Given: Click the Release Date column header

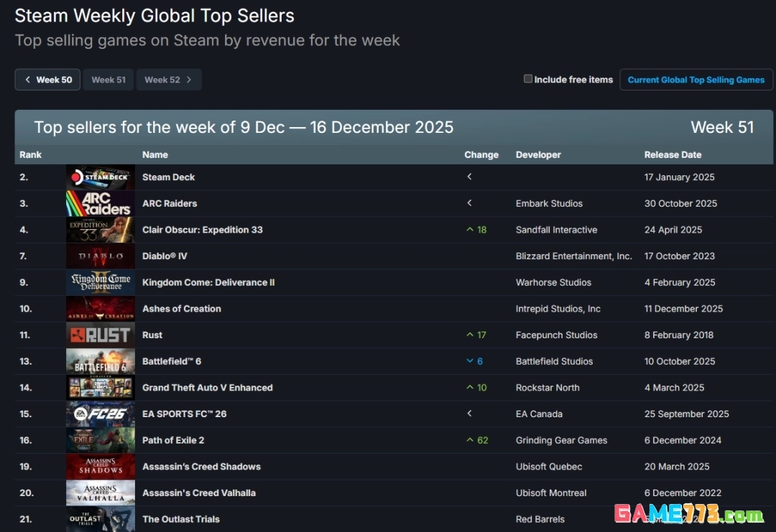Looking at the screenshot, I should 673,154.
